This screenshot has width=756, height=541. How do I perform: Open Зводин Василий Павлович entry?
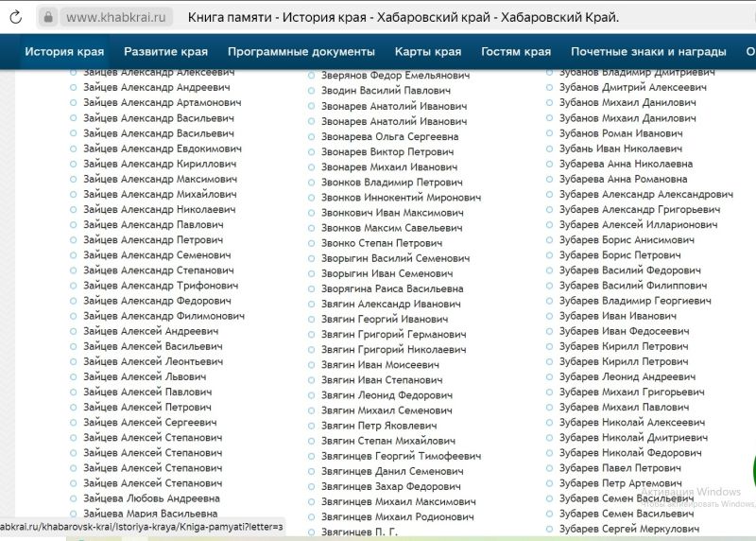pyautogui.click(x=387, y=91)
